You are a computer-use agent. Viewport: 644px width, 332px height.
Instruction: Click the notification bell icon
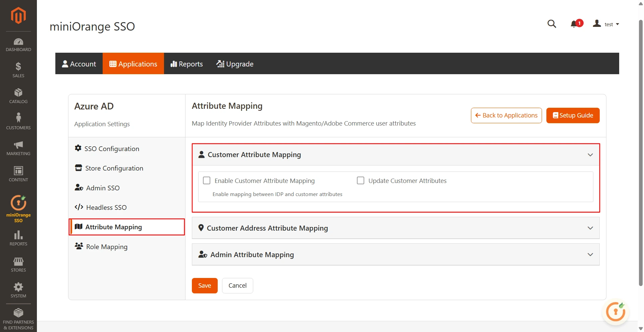tap(574, 24)
